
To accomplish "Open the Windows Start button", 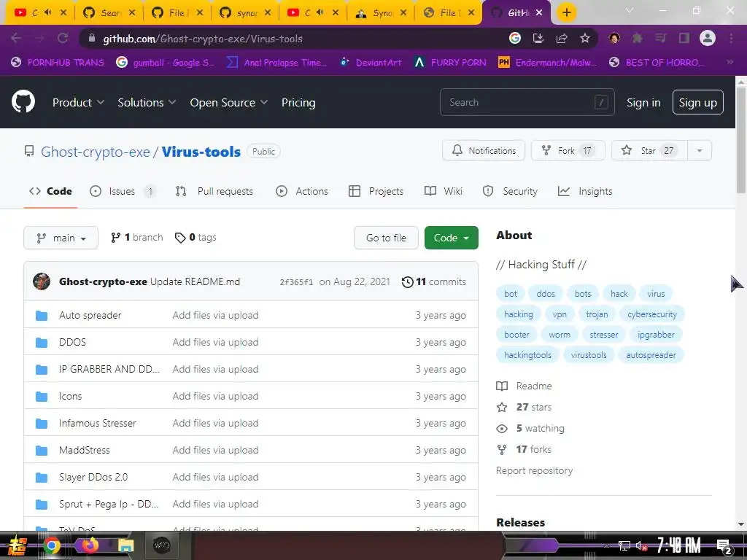I will coord(18,545).
